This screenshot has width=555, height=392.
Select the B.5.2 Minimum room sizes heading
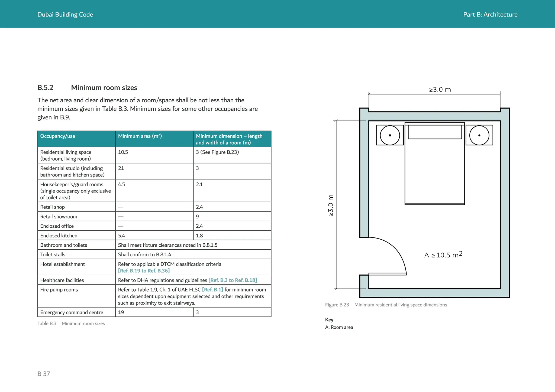pos(87,88)
